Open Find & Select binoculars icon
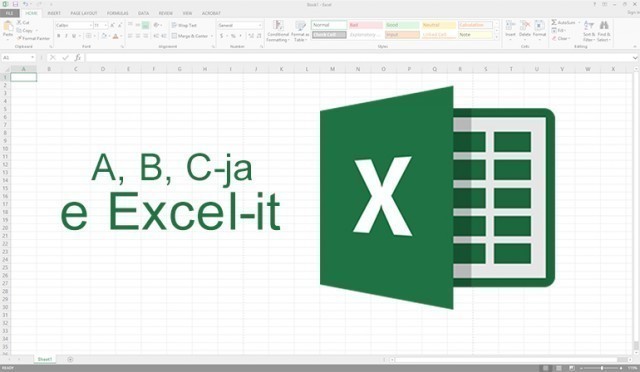The image size is (640, 372). [604, 26]
